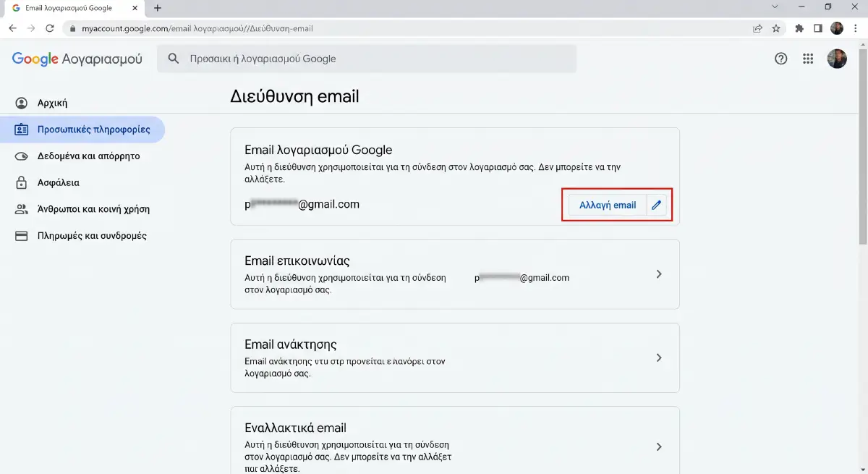Open the Chrome three-dot menu

click(x=856, y=29)
